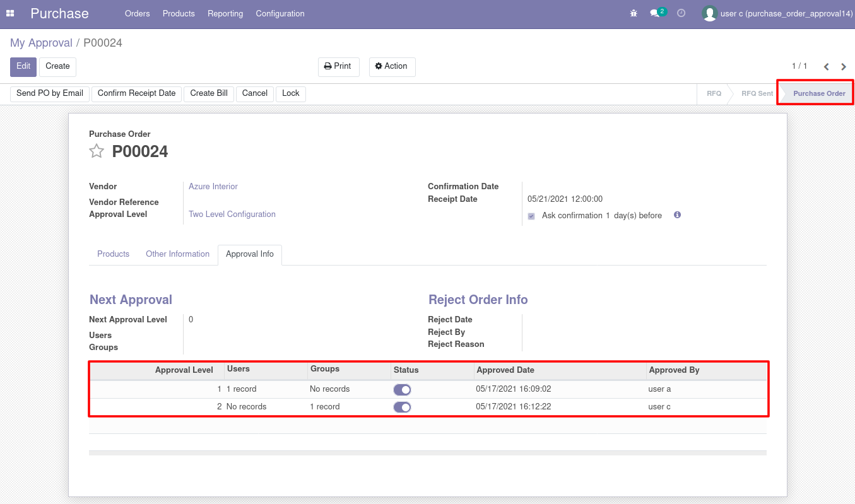Click '1 record' in Users column
The width and height of the screenshot is (855, 504).
[x=241, y=389]
